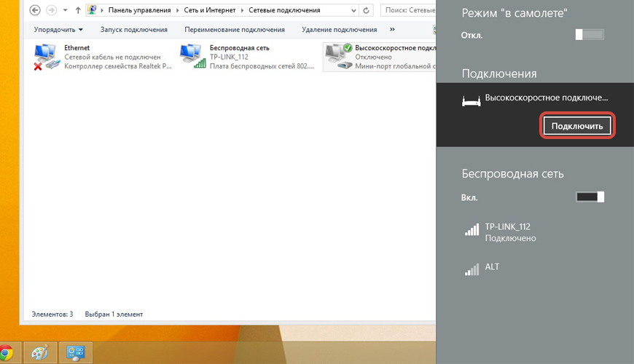Click Запуск подключения in the toolbar

[134, 30]
